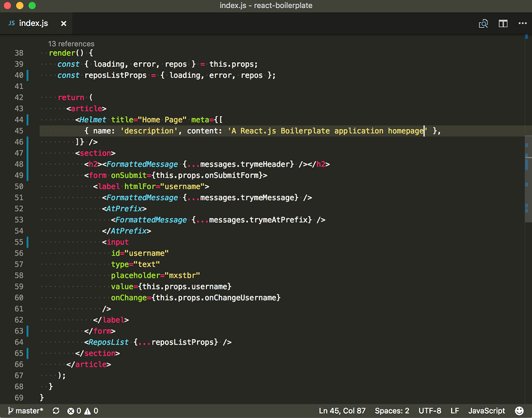This screenshot has height=418, width=532.
Task: Select language mode JavaScript
Action: point(486,411)
